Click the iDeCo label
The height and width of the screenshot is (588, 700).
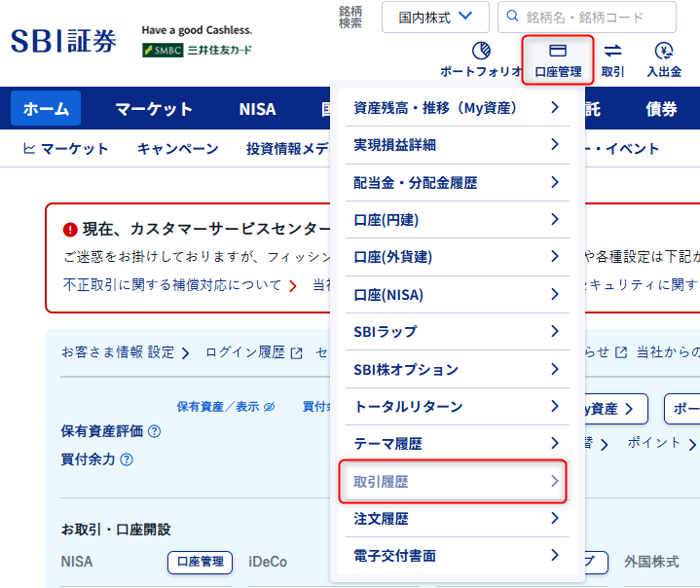[x=268, y=562]
